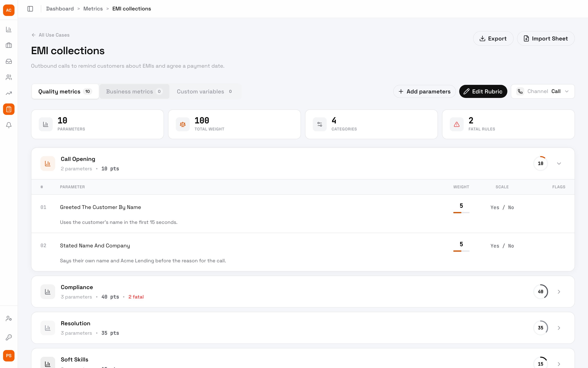
Task: Click the Import Sheet button
Action: [x=546, y=38]
